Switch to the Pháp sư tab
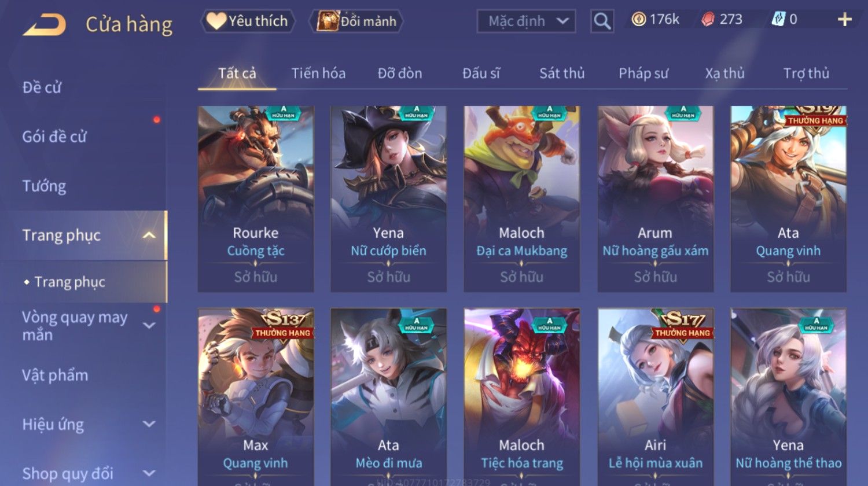 tap(643, 73)
